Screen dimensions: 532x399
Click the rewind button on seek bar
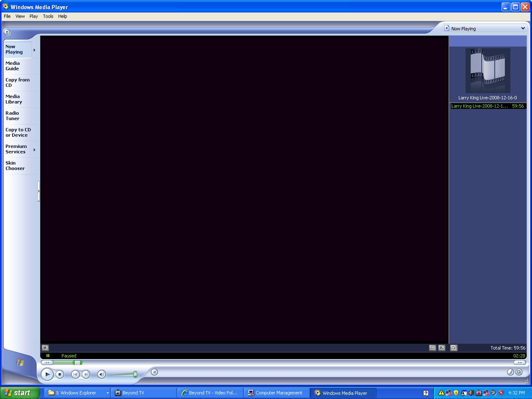click(x=47, y=363)
